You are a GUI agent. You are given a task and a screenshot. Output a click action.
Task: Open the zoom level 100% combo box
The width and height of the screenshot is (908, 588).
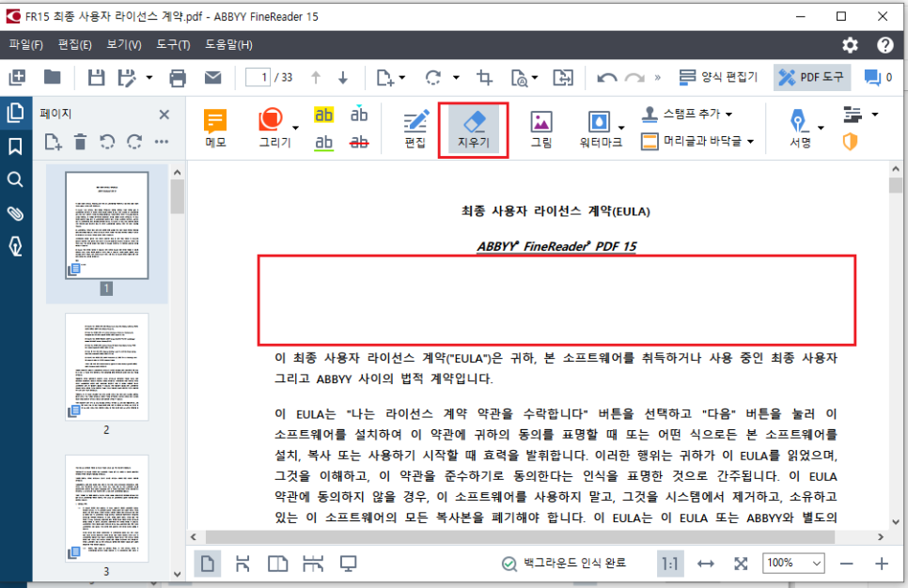[x=794, y=563]
